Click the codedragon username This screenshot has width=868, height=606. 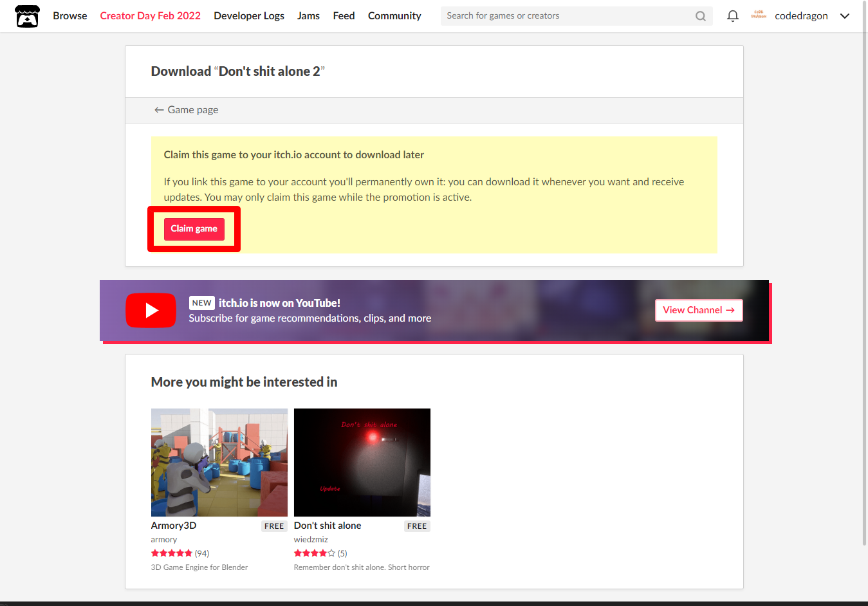[x=801, y=16]
